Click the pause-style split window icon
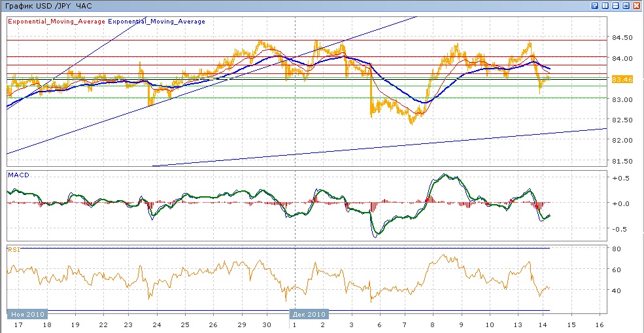This screenshot has width=644, height=333. click(605, 5)
